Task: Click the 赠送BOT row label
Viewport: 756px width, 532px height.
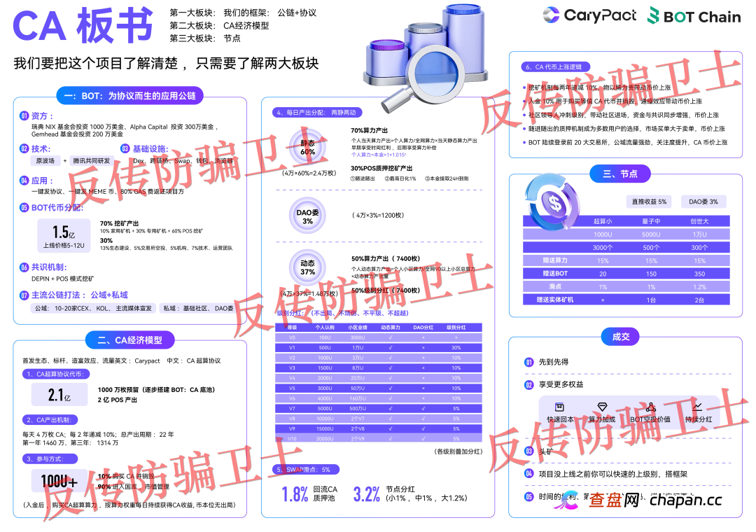Action: pyautogui.click(x=555, y=274)
